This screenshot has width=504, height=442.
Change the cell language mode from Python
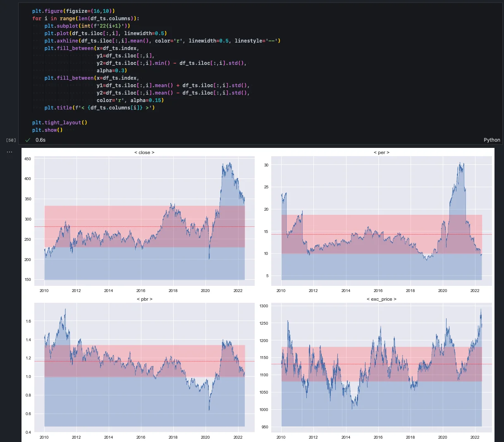(492, 140)
